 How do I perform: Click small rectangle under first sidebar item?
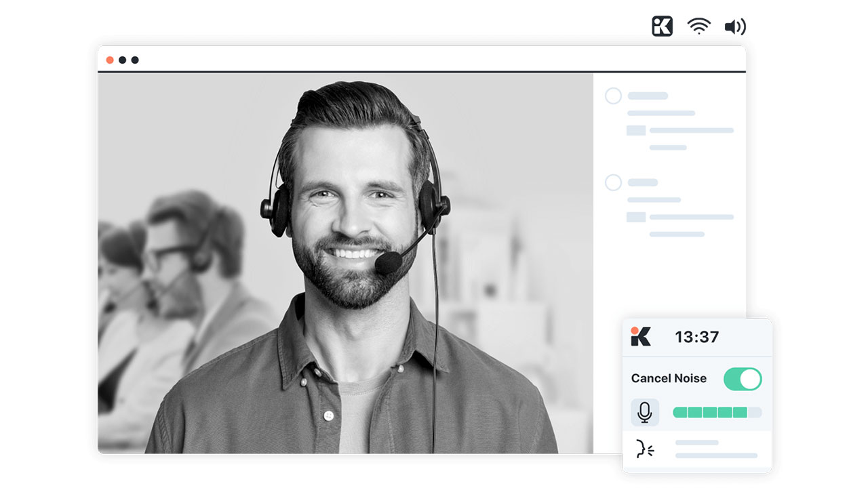tap(635, 130)
